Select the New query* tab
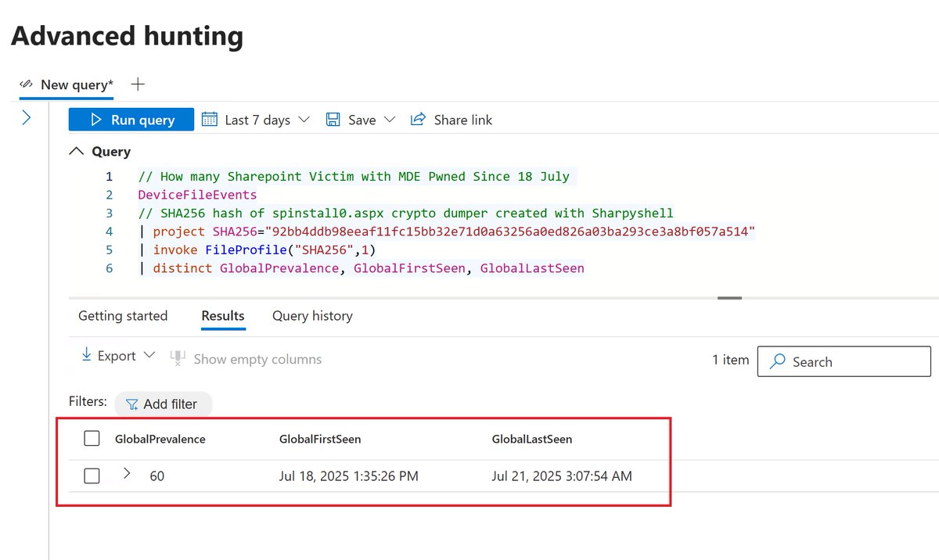Screen dimensions: 939x560 67,84
